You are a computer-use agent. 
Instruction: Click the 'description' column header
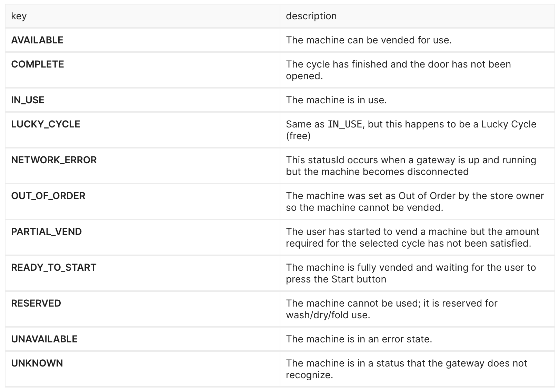pyautogui.click(x=311, y=16)
